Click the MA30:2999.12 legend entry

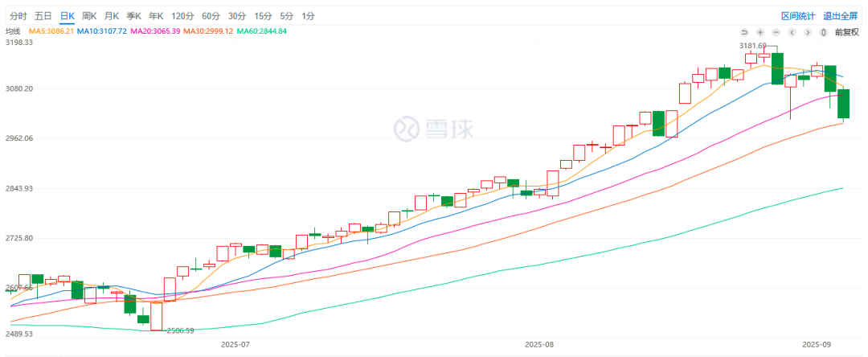tap(209, 31)
